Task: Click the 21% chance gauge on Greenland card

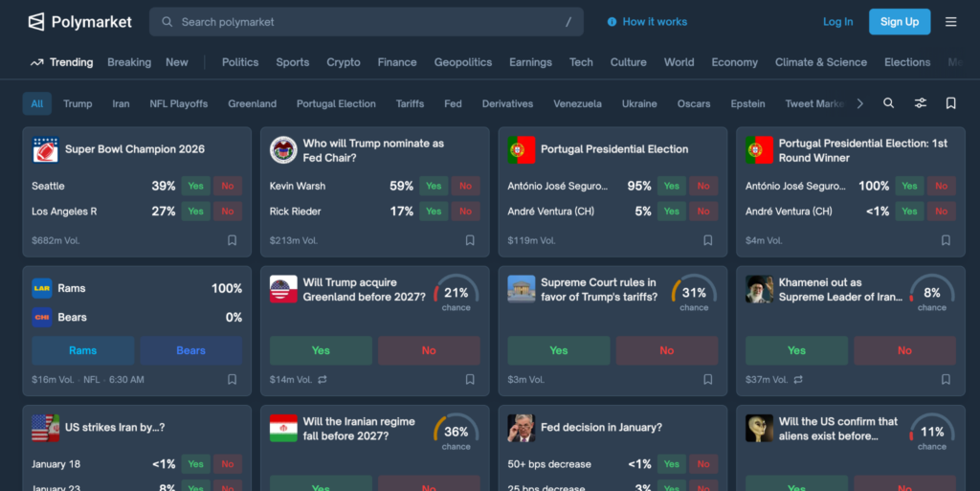Action: click(456, 293)
